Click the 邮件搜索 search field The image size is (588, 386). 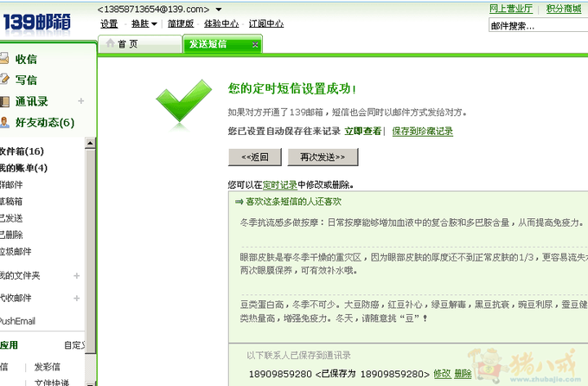(538, 26)
